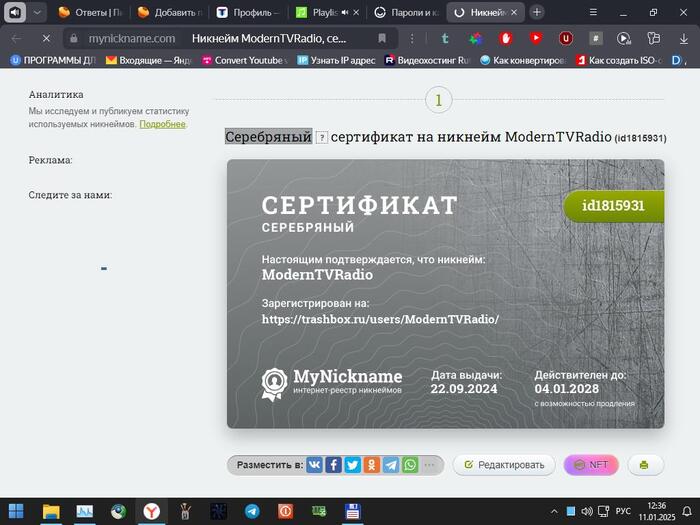Open the Как конвертиров bookmark
Image resolution: width=700 pixels, height=525 pixels.
pos(523,60)
